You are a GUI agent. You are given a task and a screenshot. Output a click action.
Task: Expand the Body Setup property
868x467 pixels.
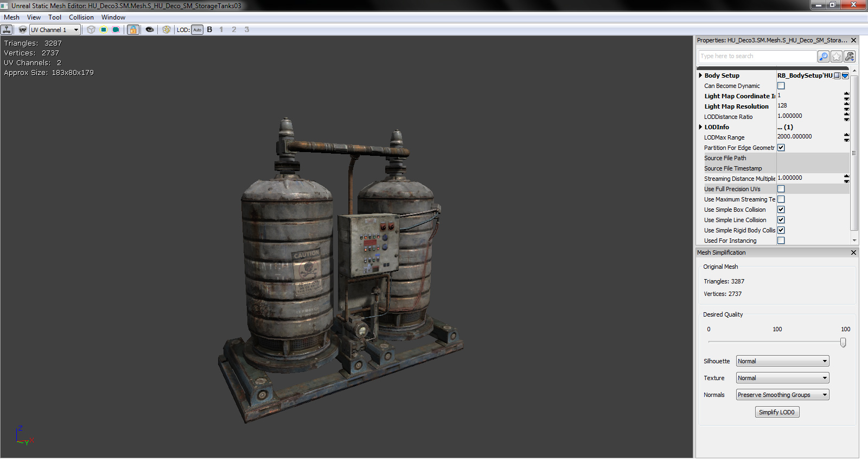point(700,75)
